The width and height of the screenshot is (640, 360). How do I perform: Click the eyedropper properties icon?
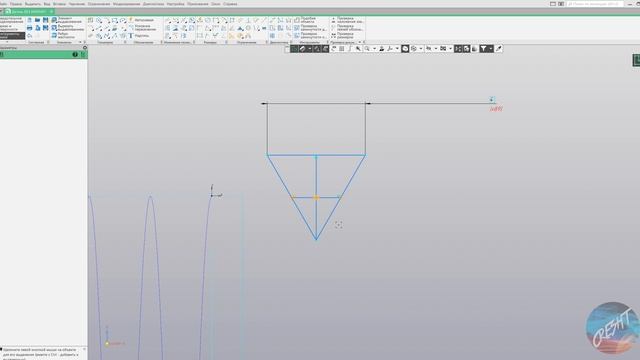point(499,49)
